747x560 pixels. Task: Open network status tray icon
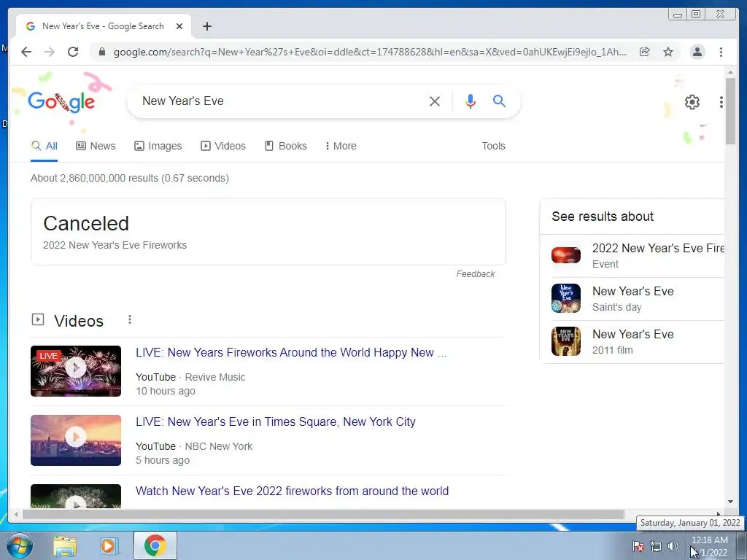point(656,546)
